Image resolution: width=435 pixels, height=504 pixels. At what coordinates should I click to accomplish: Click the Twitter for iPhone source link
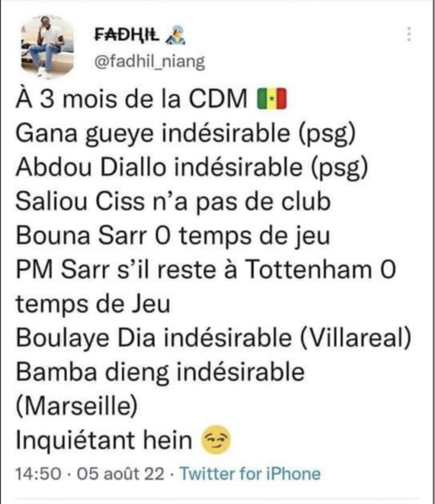coord(250,474)
